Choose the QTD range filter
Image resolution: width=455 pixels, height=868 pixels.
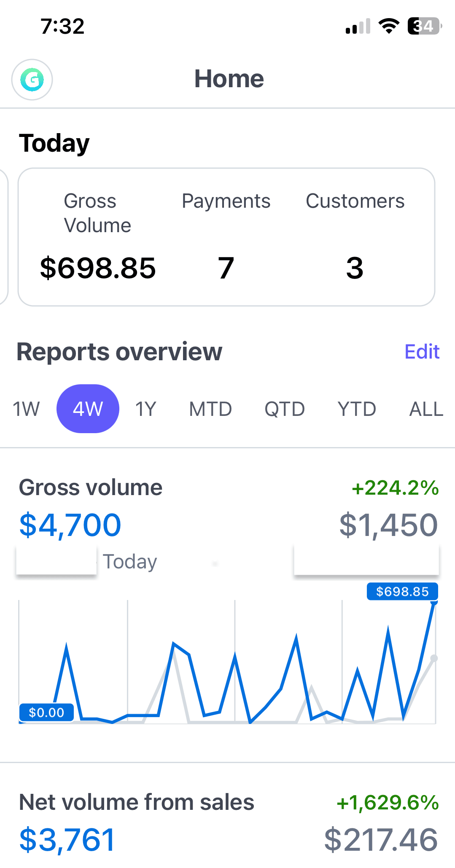285,409
